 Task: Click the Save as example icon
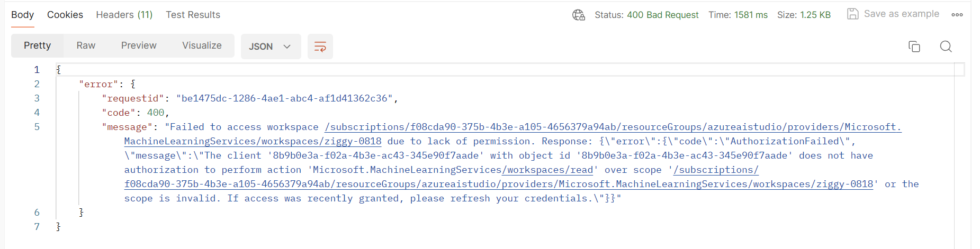click(x=852, y=14)
